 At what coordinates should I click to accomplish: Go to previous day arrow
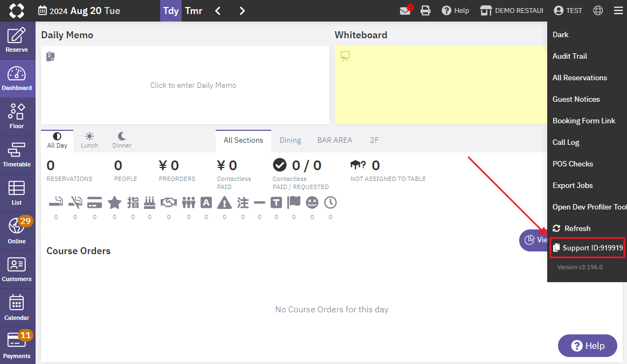218,11
